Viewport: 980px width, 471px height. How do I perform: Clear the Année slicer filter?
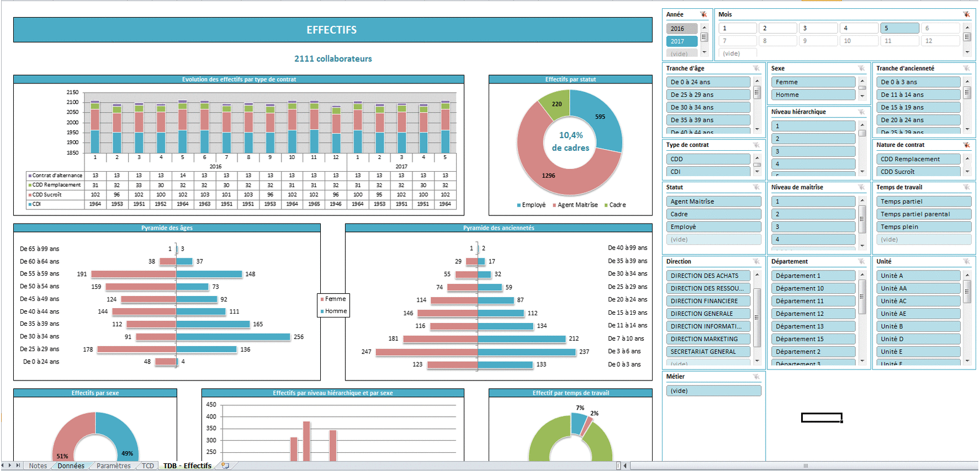point(703,14)
